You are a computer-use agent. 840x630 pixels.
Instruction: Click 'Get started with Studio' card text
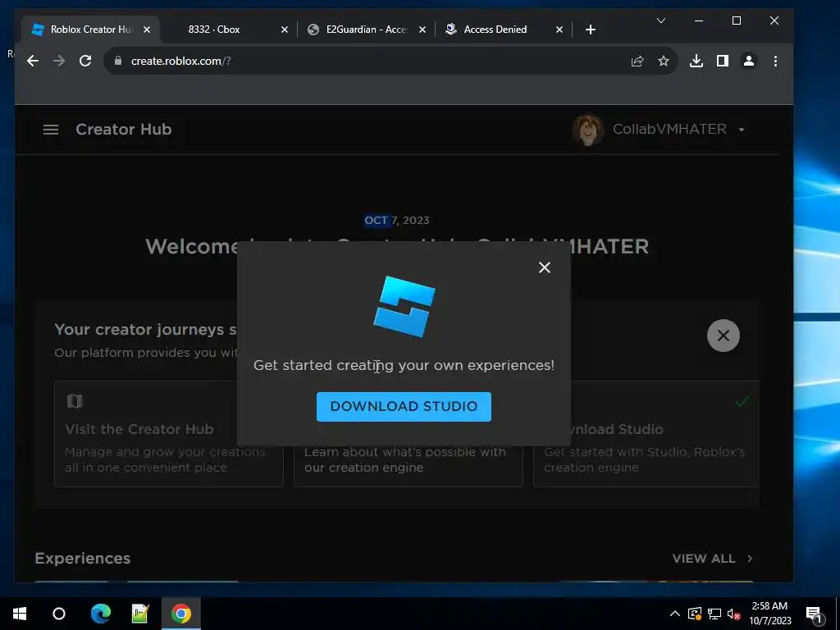click(644, 459)
